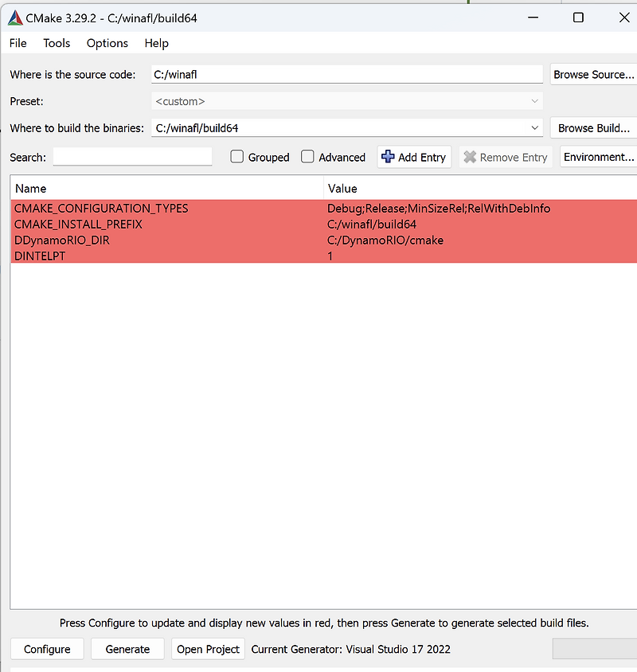Viewport: 637px width, 672px height.
Task: Open the File menu
Action: 17,43
